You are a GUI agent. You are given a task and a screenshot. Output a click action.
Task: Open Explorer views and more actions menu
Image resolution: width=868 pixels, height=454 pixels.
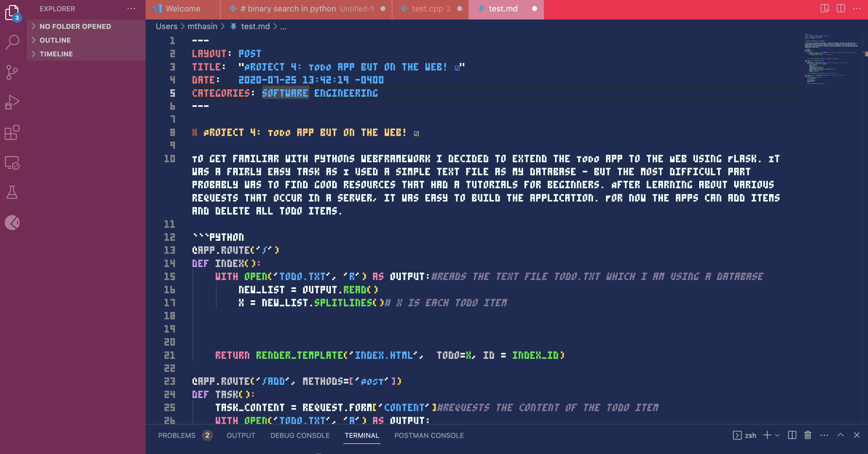(131, 9)
